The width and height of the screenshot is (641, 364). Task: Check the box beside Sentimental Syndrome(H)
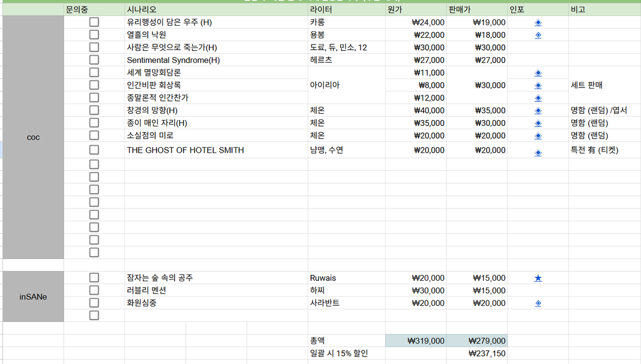[94, 60]
